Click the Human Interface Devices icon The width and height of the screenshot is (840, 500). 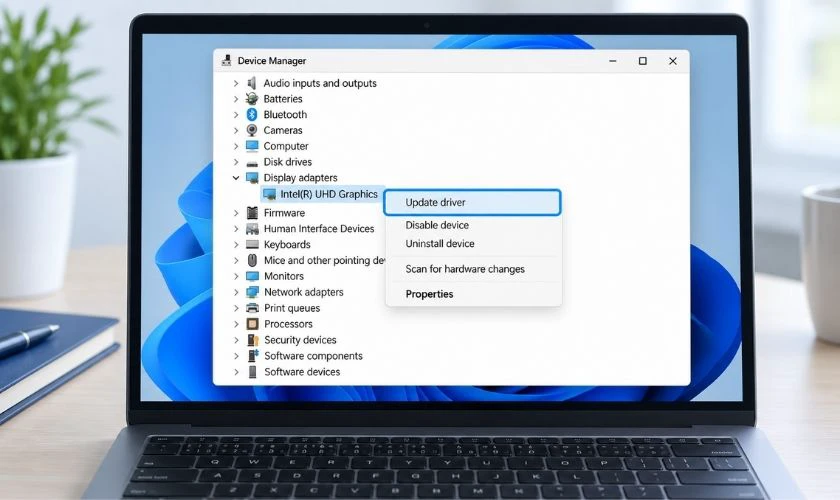click(252, 229)
